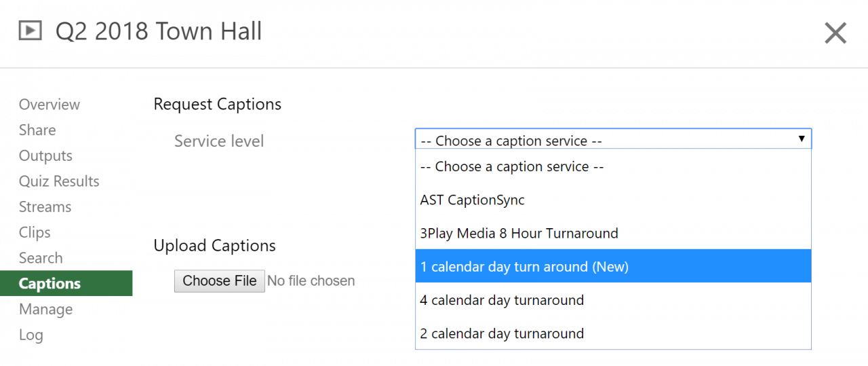Close the Q2 2018 Town Hall dialog
This screenshot has height=366, width=868.
coord(835,33)
